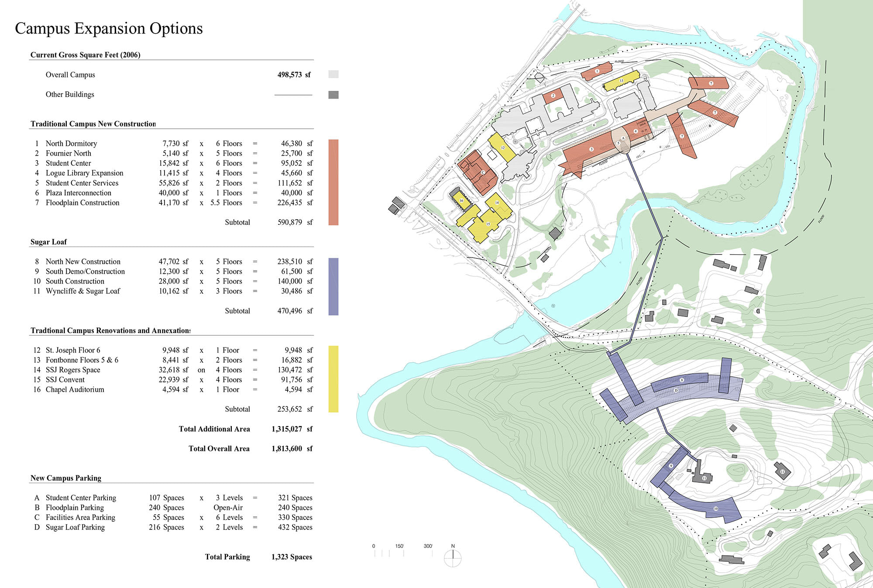
Task: Open the Current Gross Square Feet heading
Action: [x=86, y=55]
